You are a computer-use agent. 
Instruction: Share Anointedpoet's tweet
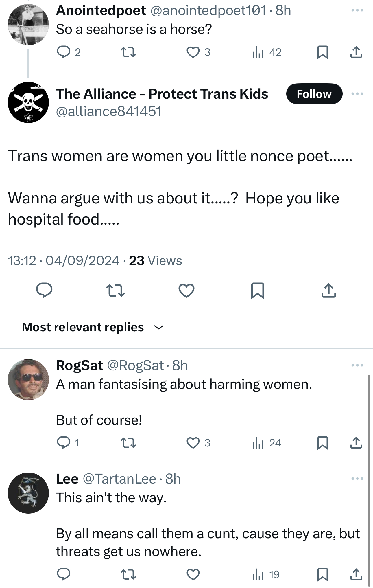tap(356, 52)
